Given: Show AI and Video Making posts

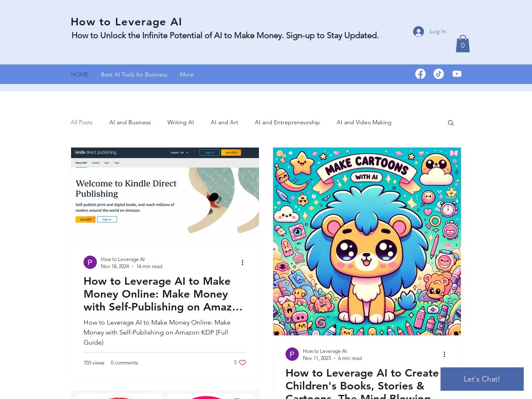Looking at the screenshot, I should 364,122.
